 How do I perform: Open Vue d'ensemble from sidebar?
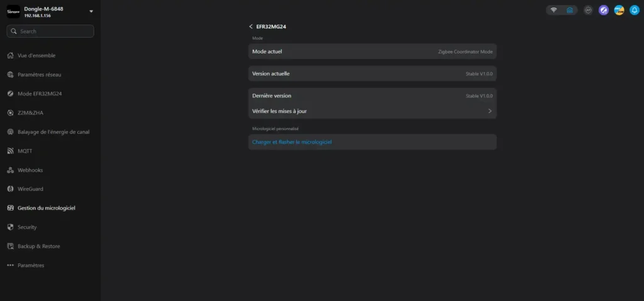(36, 55)
